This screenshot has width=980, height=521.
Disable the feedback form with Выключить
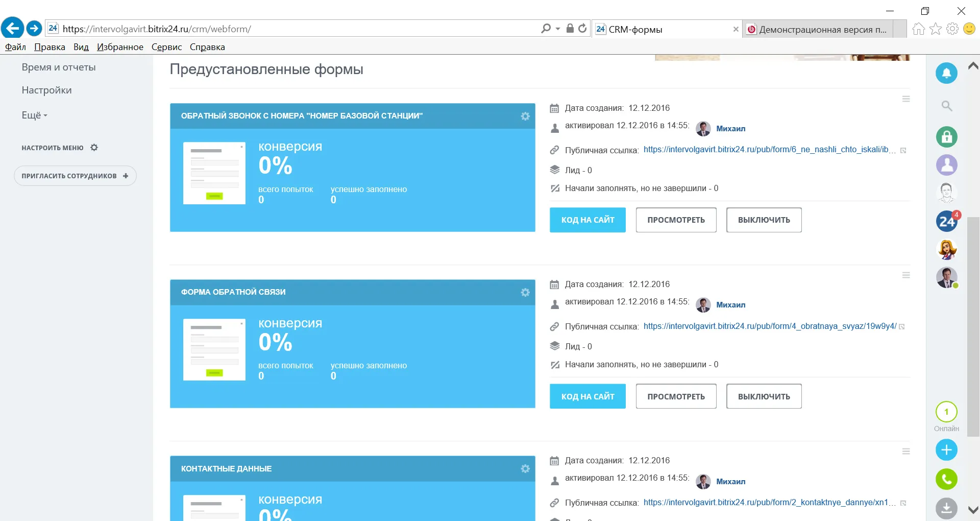(x=764, y=396)
